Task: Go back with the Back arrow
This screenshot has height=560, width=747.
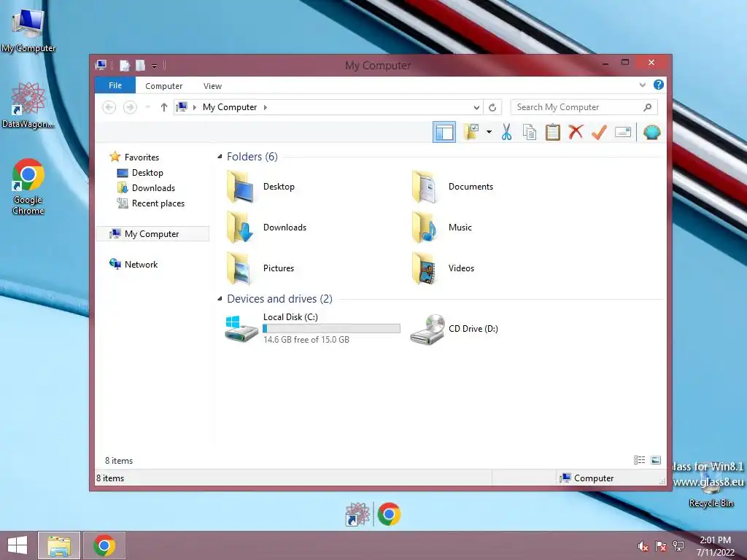Action: coord(109,107)
